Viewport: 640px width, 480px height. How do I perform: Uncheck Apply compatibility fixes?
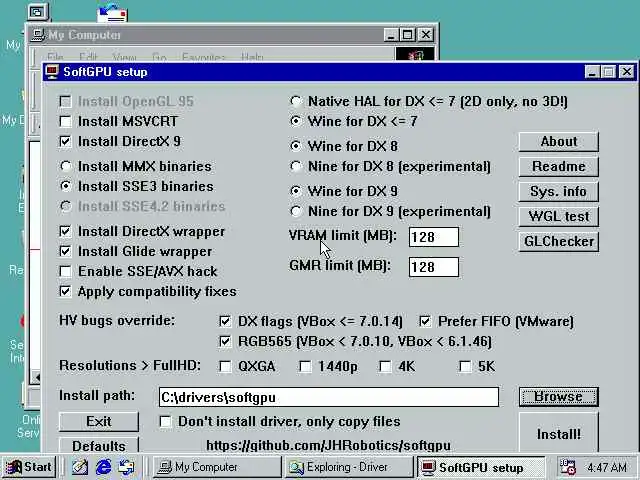tap(65, 291)
